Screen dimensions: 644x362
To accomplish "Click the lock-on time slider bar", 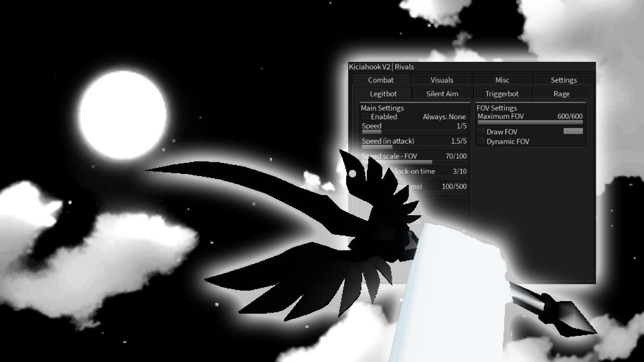I will [x=415, y=177].
